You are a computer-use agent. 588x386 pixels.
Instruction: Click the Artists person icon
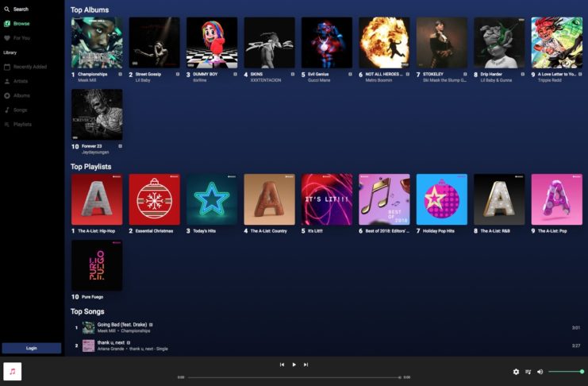[7, 81]
